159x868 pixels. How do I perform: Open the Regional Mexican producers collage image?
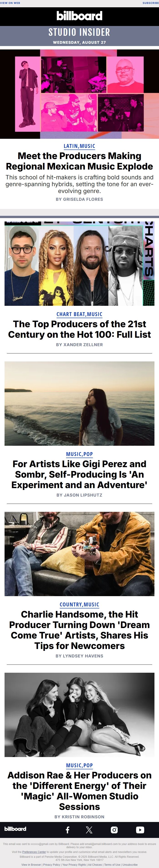pos(79,94)
